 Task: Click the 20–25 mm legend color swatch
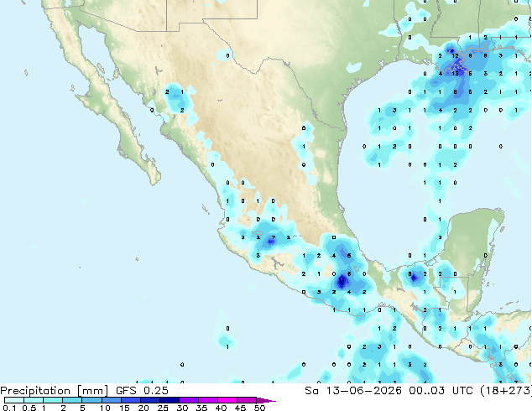pyautogui.click(x=149, y=400)
